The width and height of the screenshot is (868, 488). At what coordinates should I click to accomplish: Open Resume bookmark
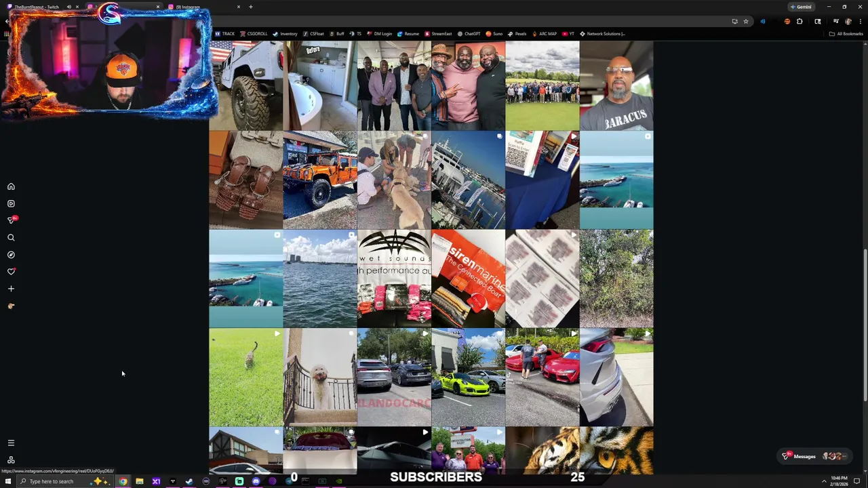[x=408, y=34]
